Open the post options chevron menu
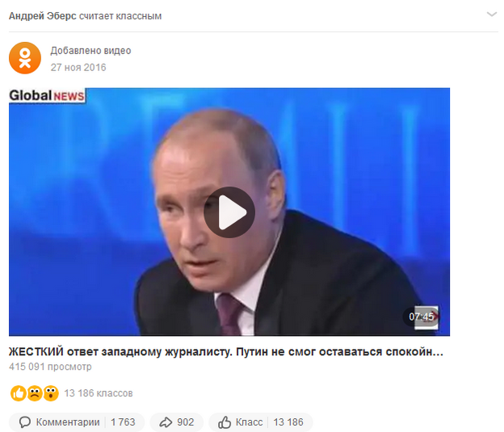The height and width of the screenshot is (432, 504). pos(491,15)
